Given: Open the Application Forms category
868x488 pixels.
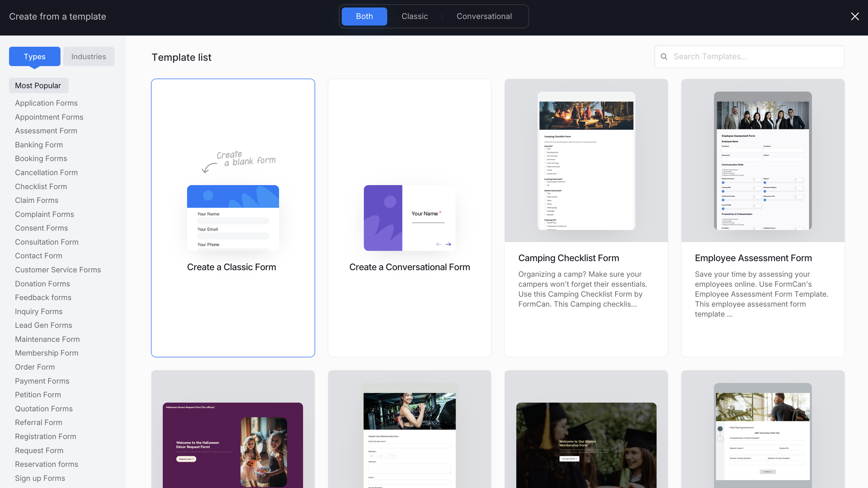Looking at the screenshot, I should (x=46, y=103).
